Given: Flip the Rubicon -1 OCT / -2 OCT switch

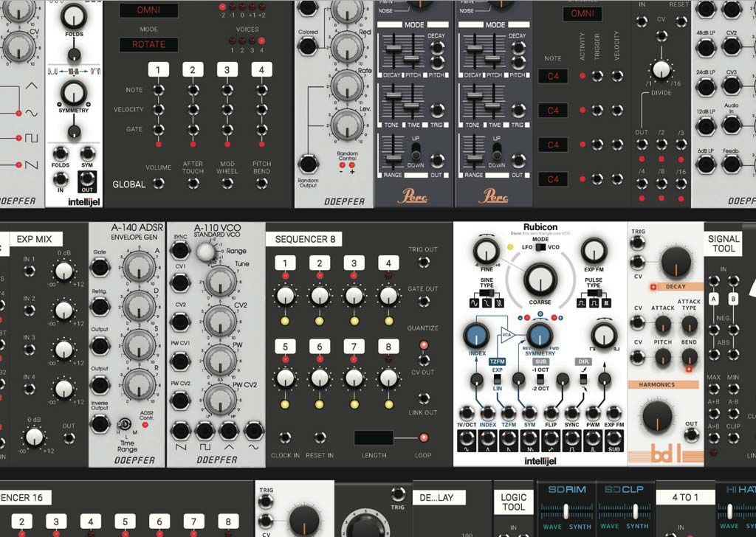Looking at the screenshot, I should tap(540, 379).
